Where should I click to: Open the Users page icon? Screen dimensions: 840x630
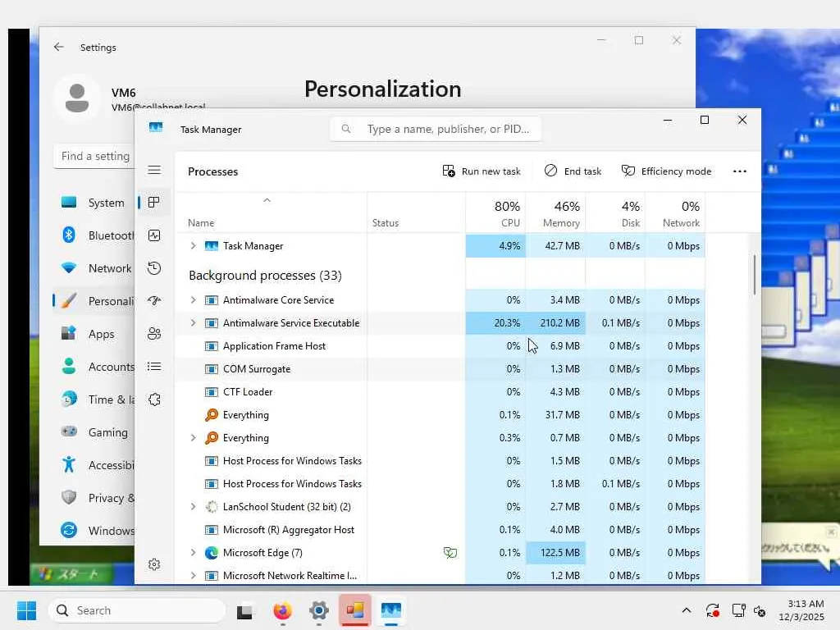coord(154,334)
